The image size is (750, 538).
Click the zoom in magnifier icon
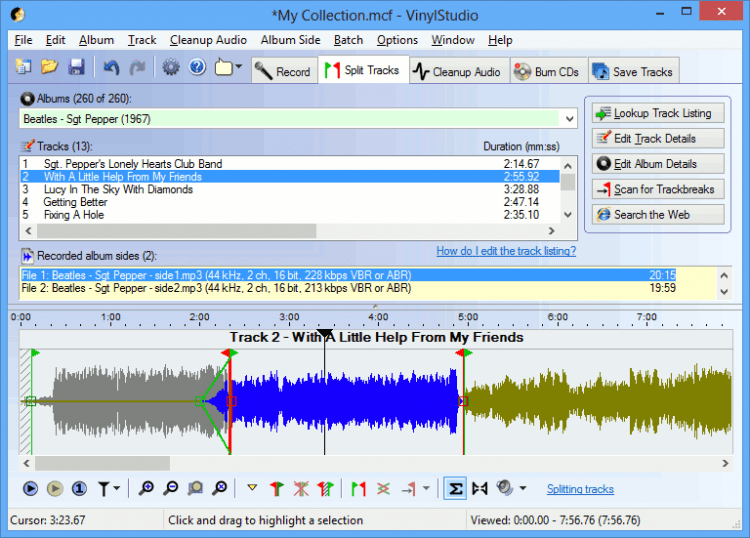[x=146, y=489]
